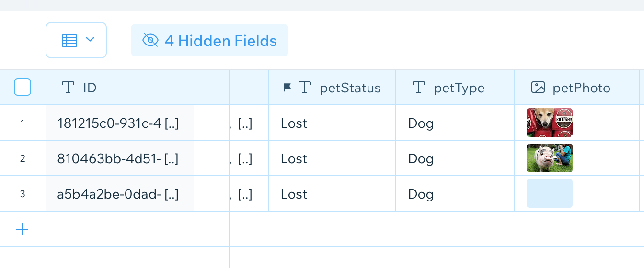This screenshot has height=268, width=644.
Task: Open the pig photo thumbnail in row 2
Action: click(550, 158)
